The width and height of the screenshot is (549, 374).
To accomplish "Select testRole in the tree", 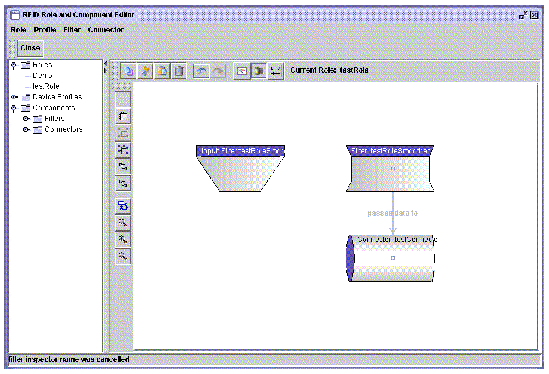I will pos(46,86).
